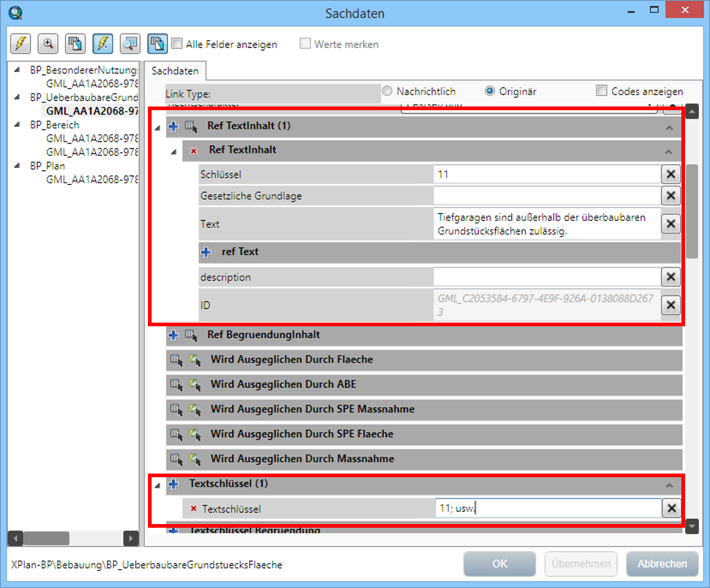Select the Nachrichtlich radio button
Image resolution: width=710 pixels, height=588 pixels.
(x=387, y=91)
